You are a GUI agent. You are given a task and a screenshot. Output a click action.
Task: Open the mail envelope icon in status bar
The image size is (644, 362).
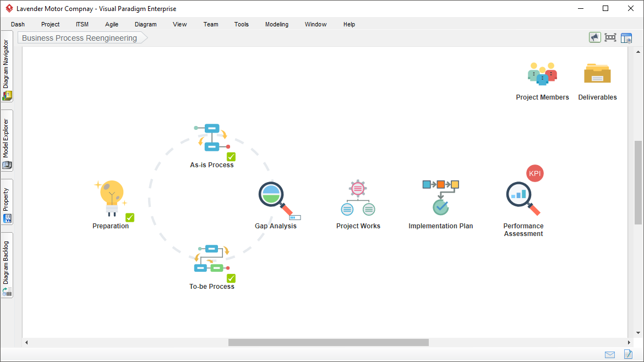tap(609, 355)
